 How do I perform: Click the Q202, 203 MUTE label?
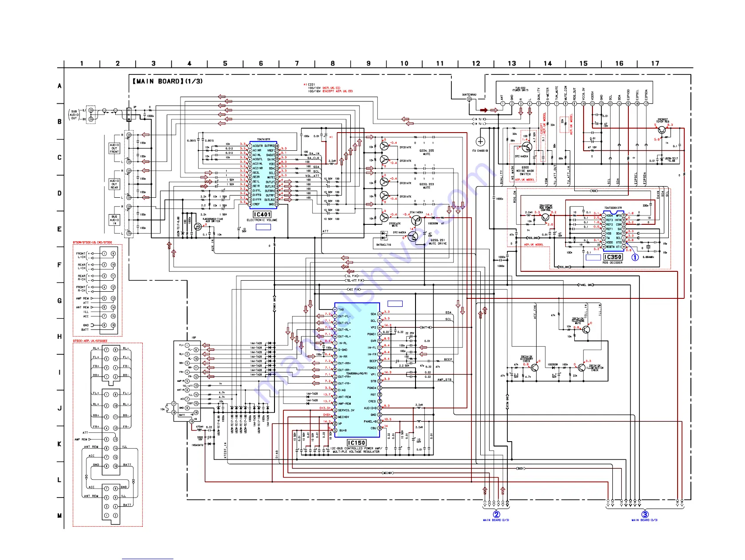(427, 186)
